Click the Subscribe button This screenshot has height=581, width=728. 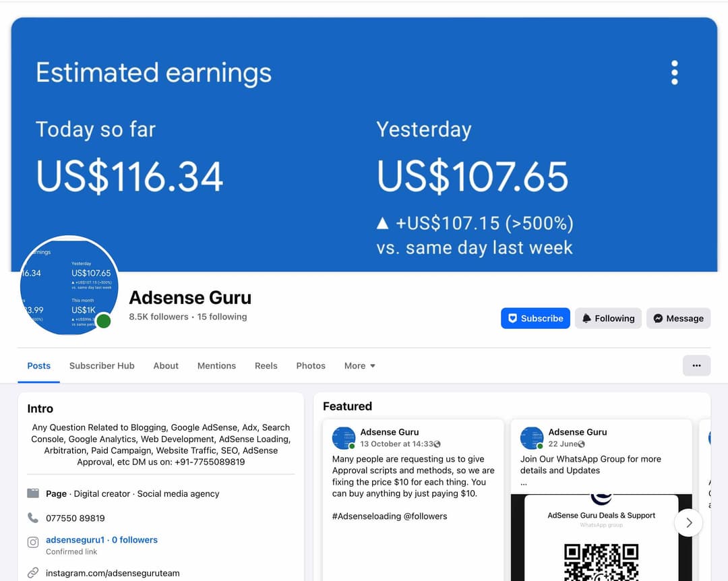coord(535,317)
